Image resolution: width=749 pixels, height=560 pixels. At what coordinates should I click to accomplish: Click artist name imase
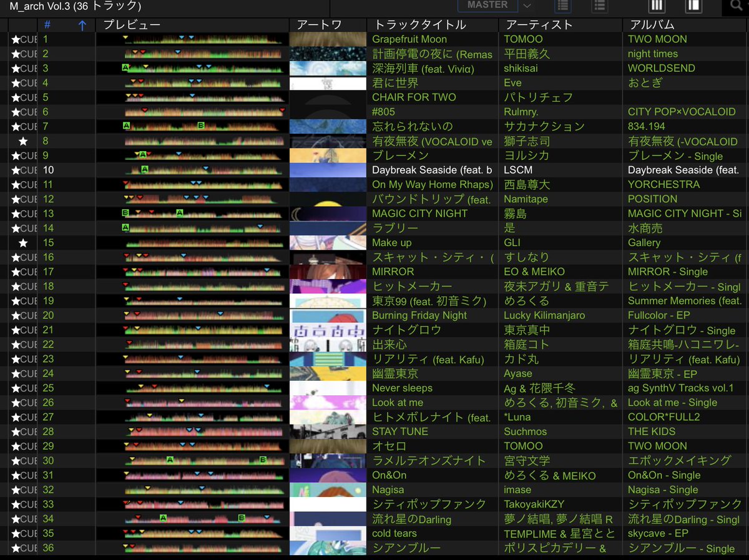(518, 490)
